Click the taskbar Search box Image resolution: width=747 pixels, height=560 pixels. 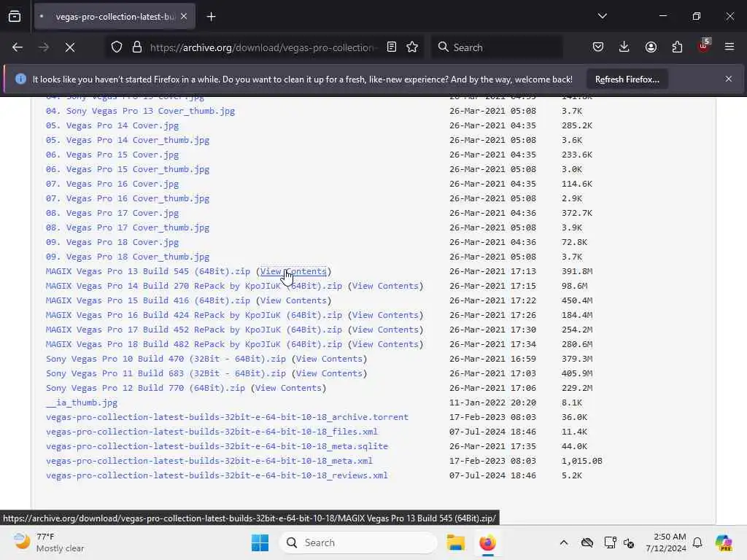358,542
